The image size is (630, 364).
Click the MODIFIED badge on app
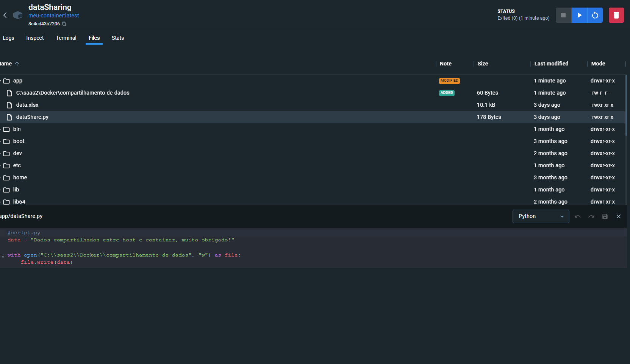click(449, 81)
